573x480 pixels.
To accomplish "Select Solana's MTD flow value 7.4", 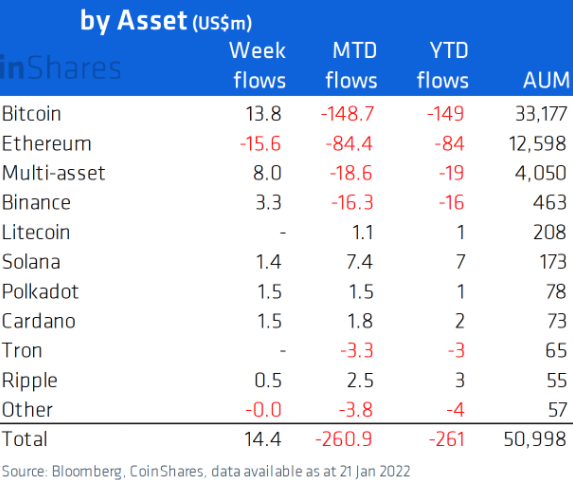I will click(360, 262).
